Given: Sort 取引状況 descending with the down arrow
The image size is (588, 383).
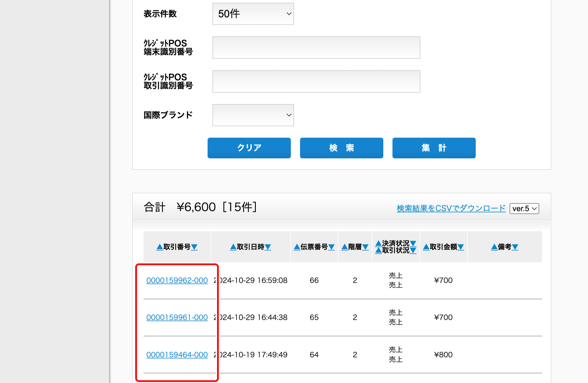Looking at the screenshot, I should point(413,251).
